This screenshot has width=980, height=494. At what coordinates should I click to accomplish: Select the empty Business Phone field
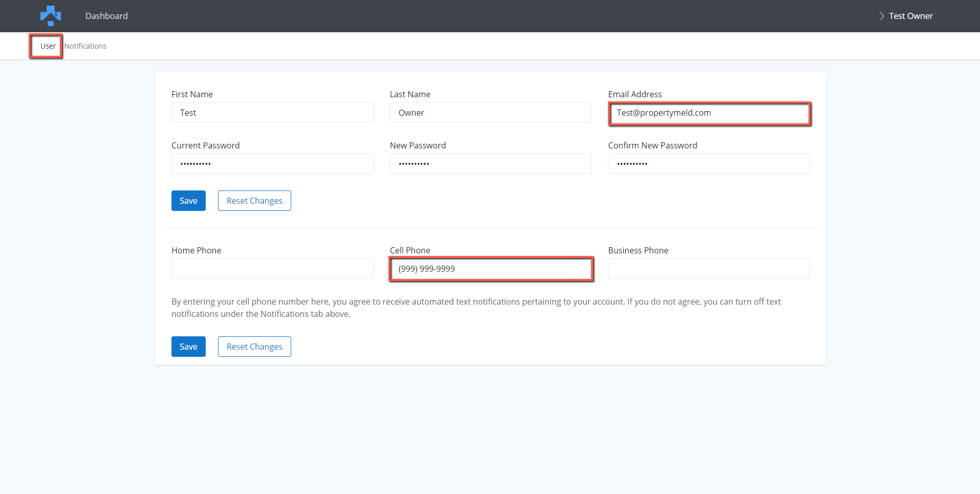pyautogui.click(x=709, y=269)
